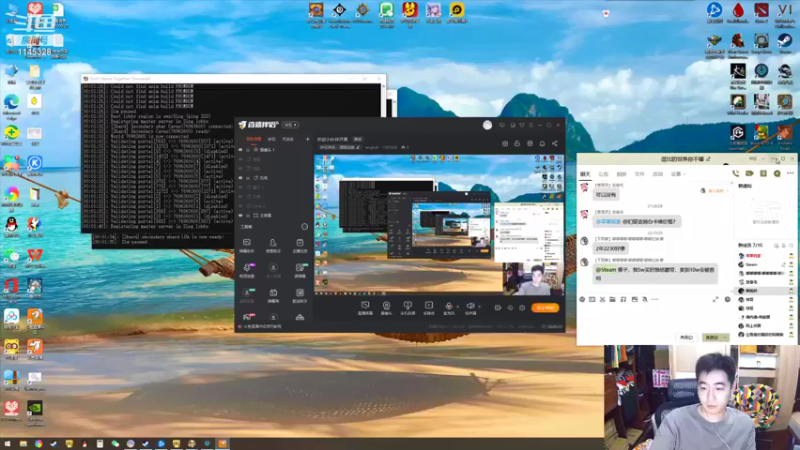
Task: Expand the chat input box with the arrows icon
Action: [715, 299]
